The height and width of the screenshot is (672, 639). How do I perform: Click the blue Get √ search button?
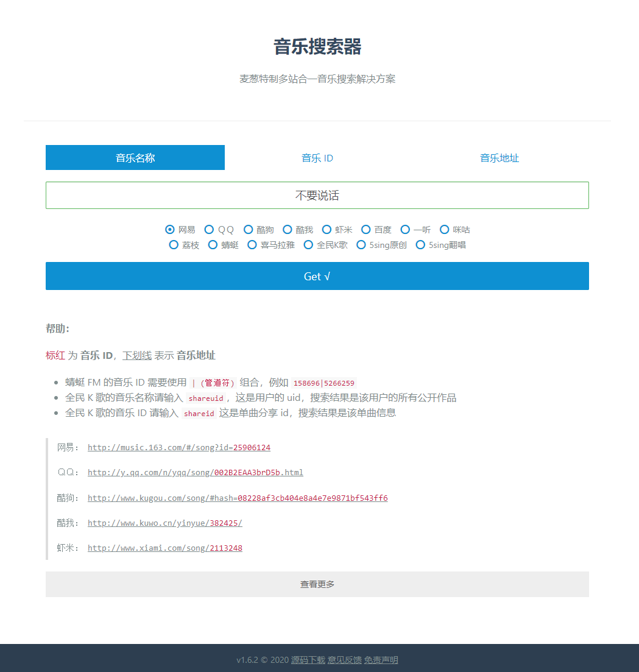(x=317, y=276)
